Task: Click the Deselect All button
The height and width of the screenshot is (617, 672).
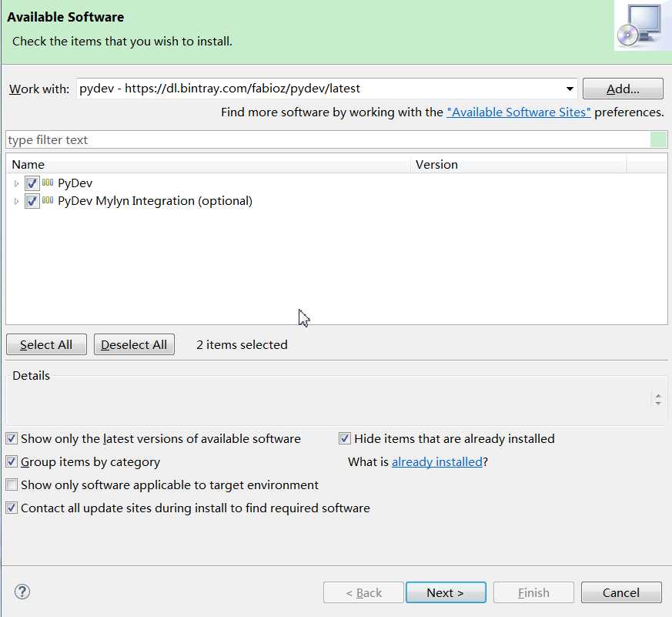Action: click(134, 345)
